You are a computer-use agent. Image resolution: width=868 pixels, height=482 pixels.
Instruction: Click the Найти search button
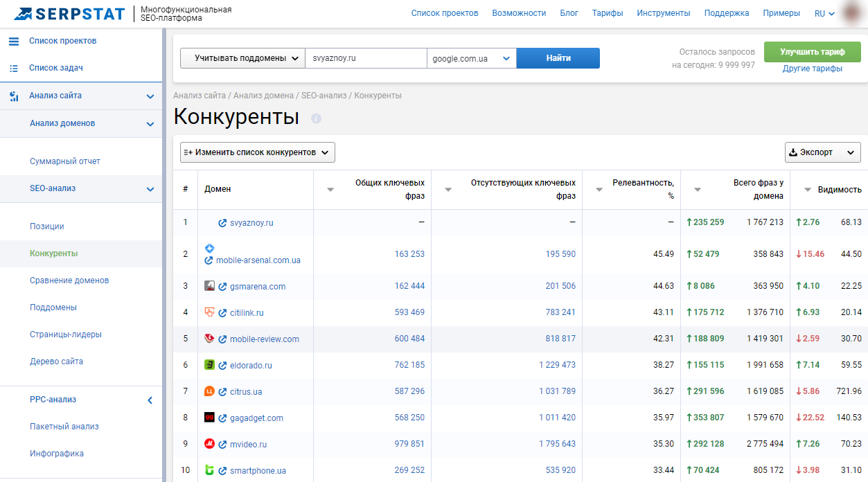(x=558, y=58)
